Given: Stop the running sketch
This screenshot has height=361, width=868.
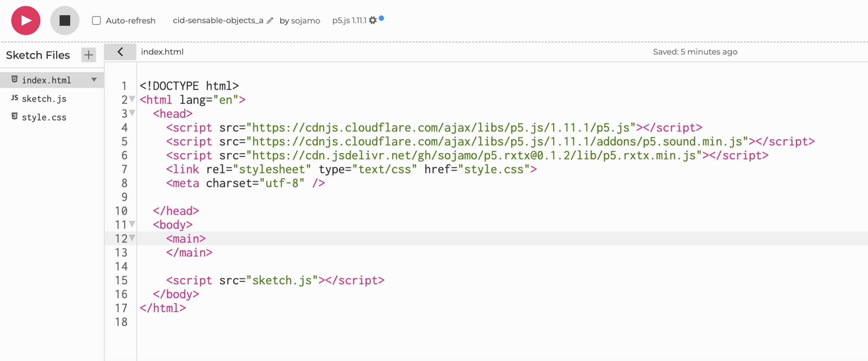Looking at the screenshot, I should (x=65, y=20).
